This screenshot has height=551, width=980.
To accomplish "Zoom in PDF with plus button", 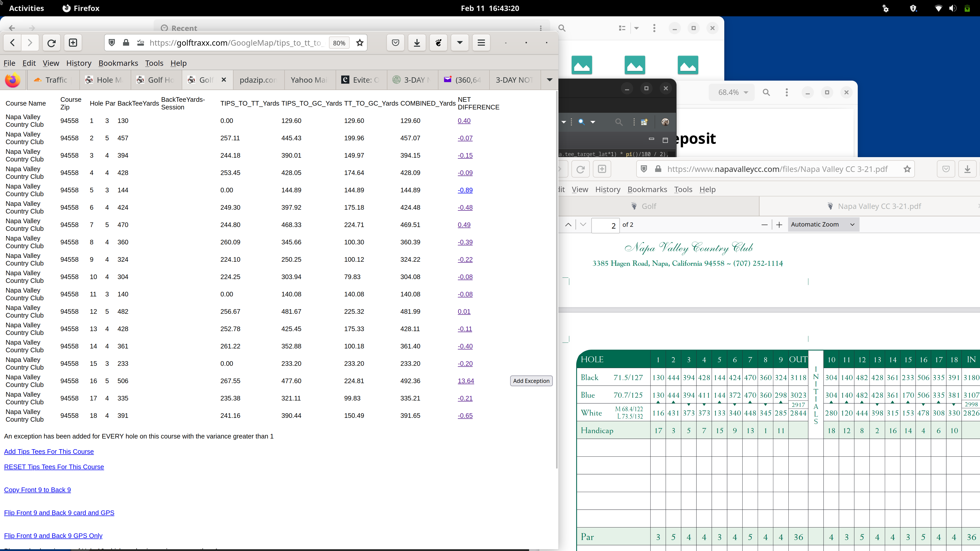I will tap(779, 225).
